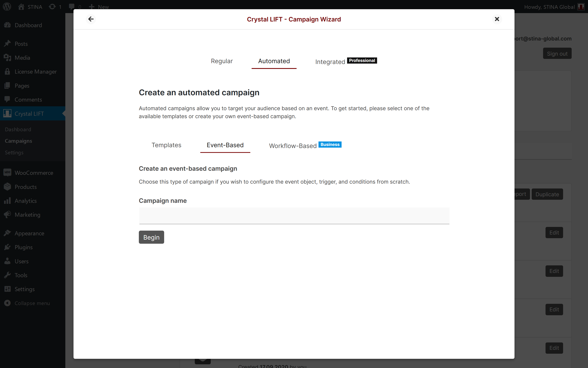Go back with the wizard arrow icon

91,19
